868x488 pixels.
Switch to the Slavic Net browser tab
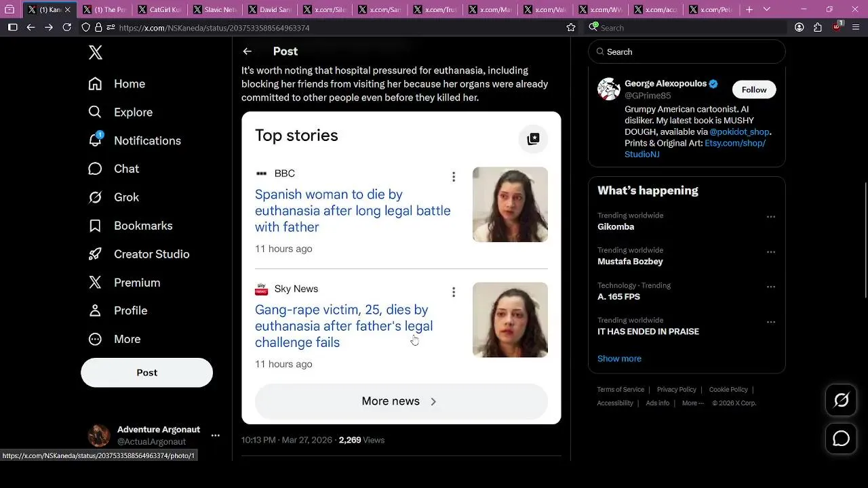click(x=214, y=9)
